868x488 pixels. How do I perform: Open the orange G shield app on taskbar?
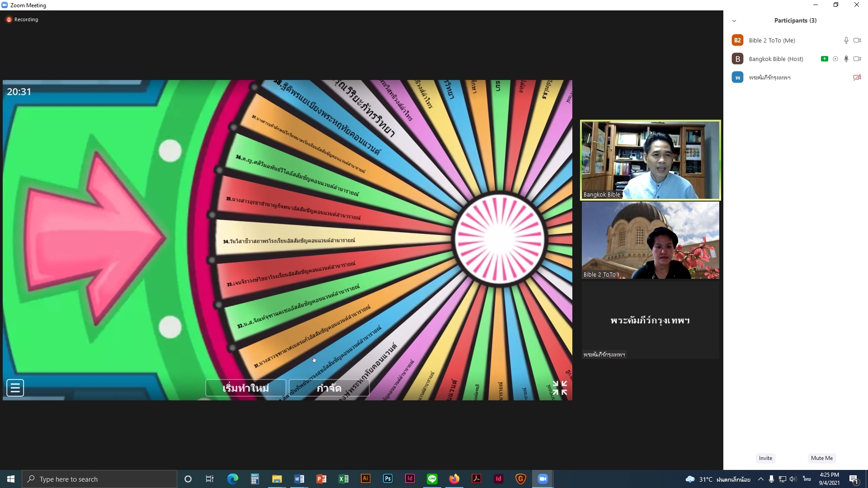(x=520, y=479)
